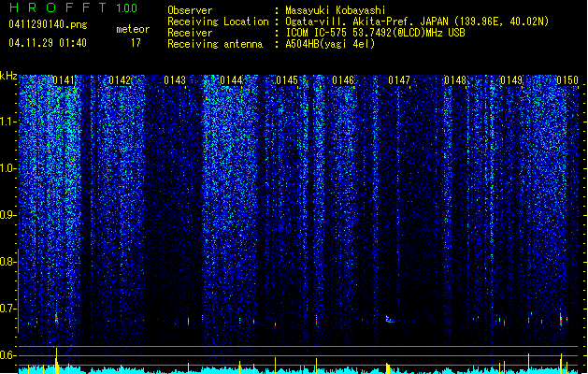Click the 1.1 kHz axis label

point(8,122)
